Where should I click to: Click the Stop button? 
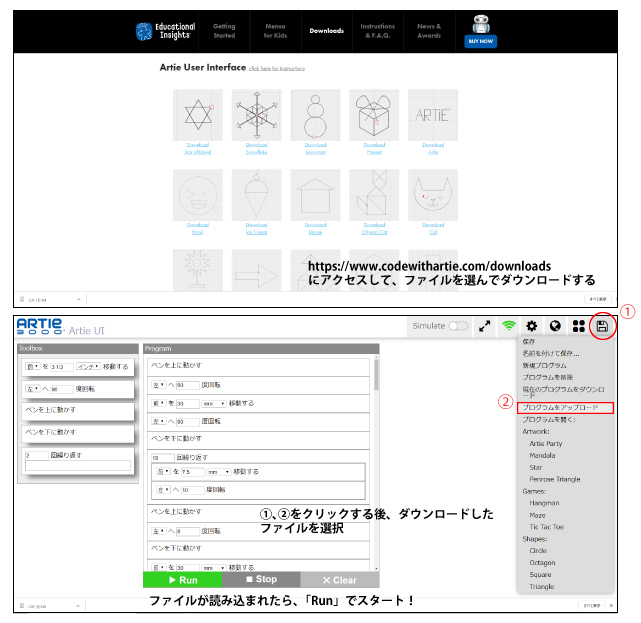click(x=261, y=579)
